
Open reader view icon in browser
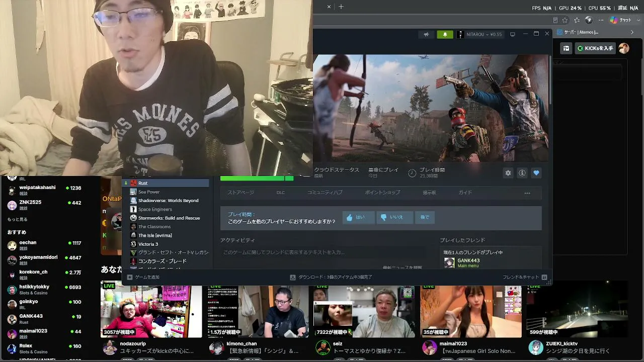pos(555,20)
